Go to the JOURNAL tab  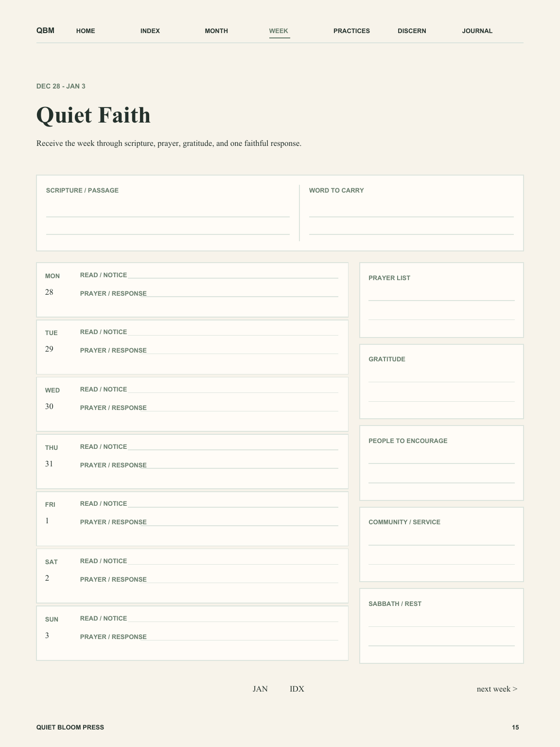(477, 31)
